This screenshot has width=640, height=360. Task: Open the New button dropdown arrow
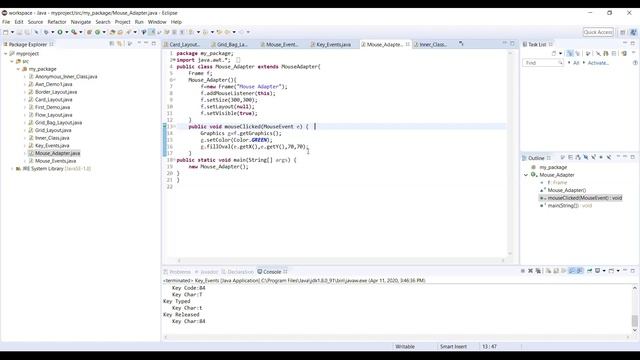click(x=12, y=32)
